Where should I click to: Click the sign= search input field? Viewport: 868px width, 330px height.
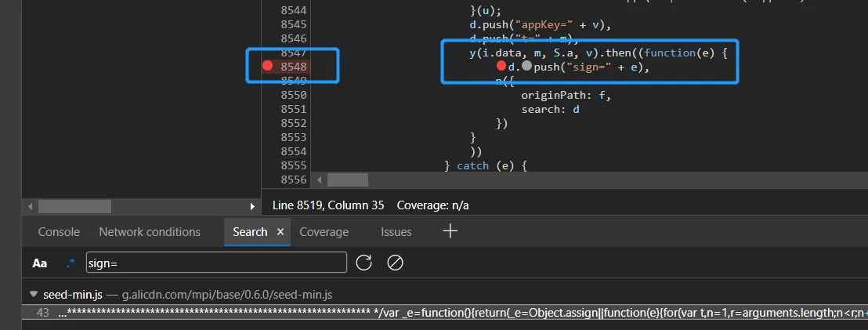[x=215, y=263]
